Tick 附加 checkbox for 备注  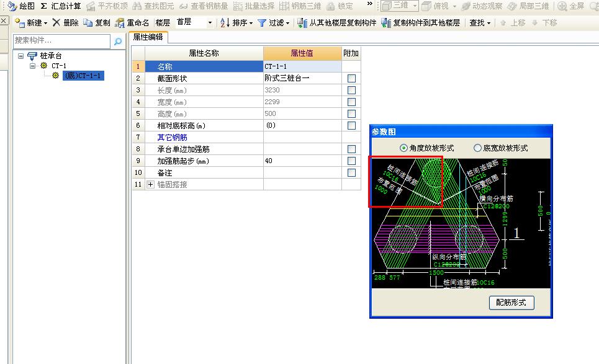pos(351,173)
